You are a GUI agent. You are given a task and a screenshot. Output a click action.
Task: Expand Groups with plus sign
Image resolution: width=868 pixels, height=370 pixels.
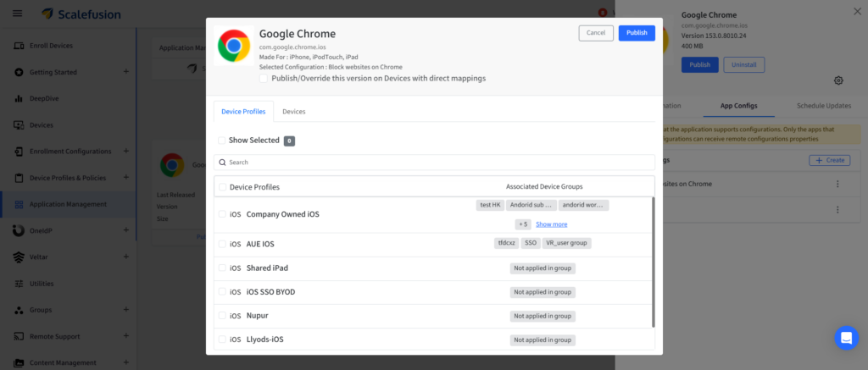click(125, 310)
